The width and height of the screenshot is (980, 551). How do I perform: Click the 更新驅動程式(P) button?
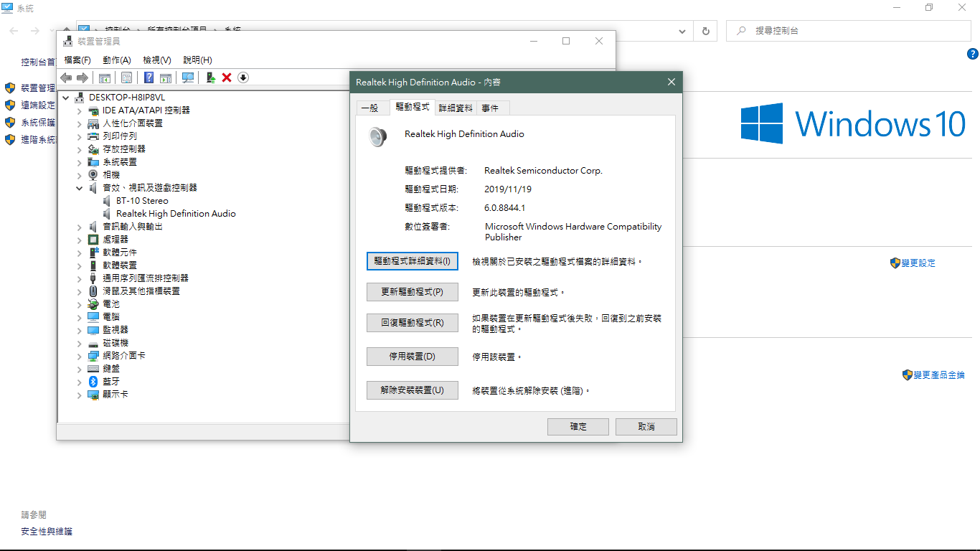coord(413,292)
